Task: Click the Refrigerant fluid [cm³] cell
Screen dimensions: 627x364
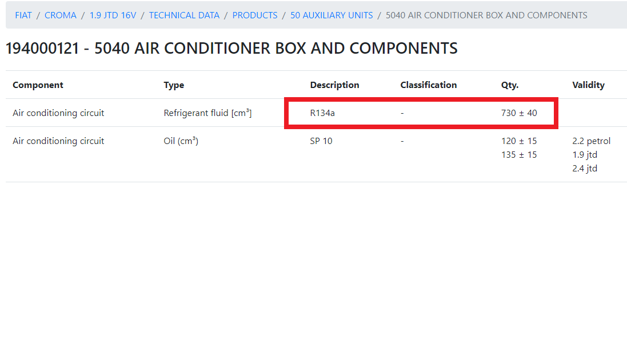Action: pyautogui.click(x=207, y=113)
